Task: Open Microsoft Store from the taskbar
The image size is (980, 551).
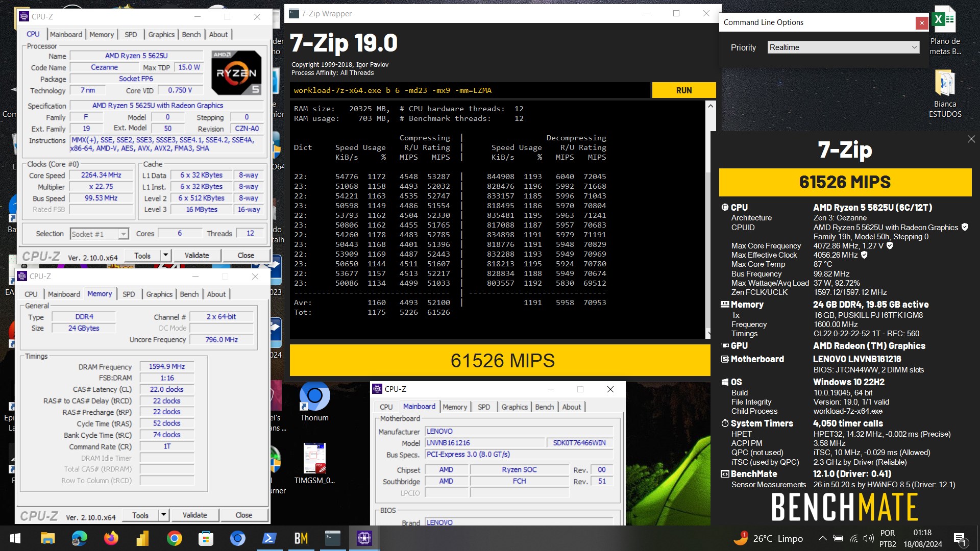Action: tap(206, 538)
